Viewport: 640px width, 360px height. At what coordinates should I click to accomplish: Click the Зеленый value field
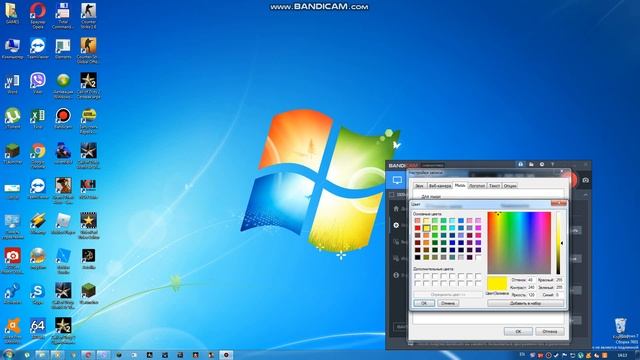click(x=559, y=287)
